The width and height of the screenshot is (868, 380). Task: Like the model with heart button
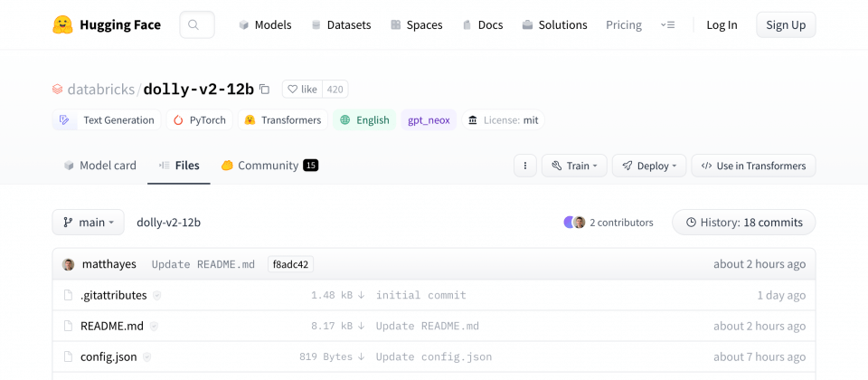302,90
